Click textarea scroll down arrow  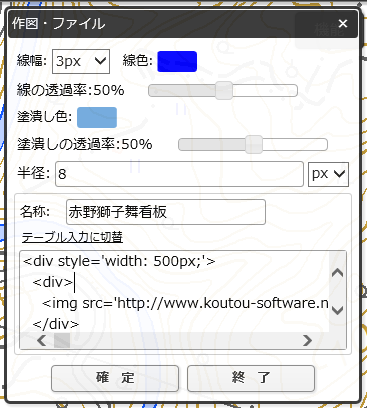click(x=338, y=311)
